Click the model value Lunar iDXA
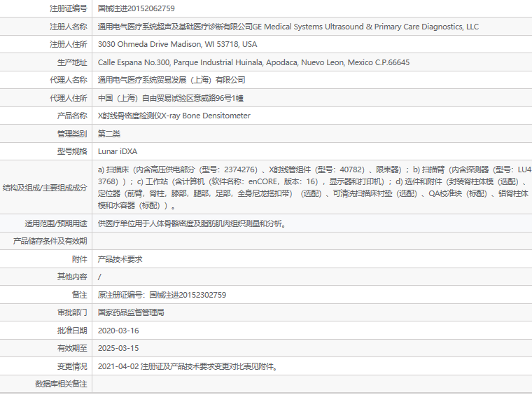This screenshot has width=532, height=395. pos(118,151)
